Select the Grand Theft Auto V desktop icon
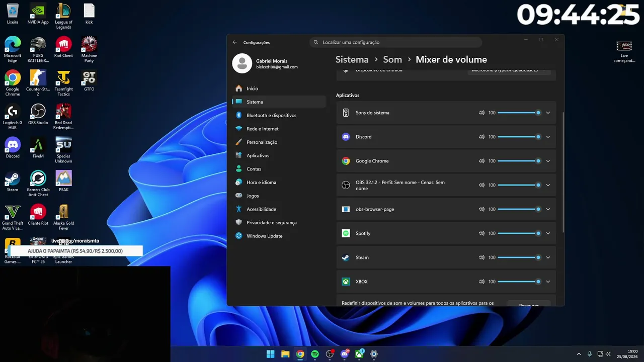Image resolution: width=644 pixels, height=362 pixels. (x=13, y=217)
